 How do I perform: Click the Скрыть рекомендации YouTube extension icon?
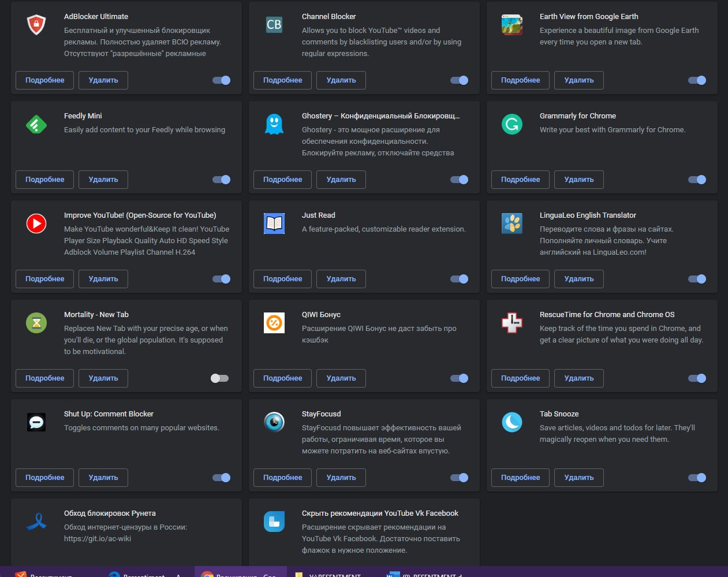(x=274, y=522)
